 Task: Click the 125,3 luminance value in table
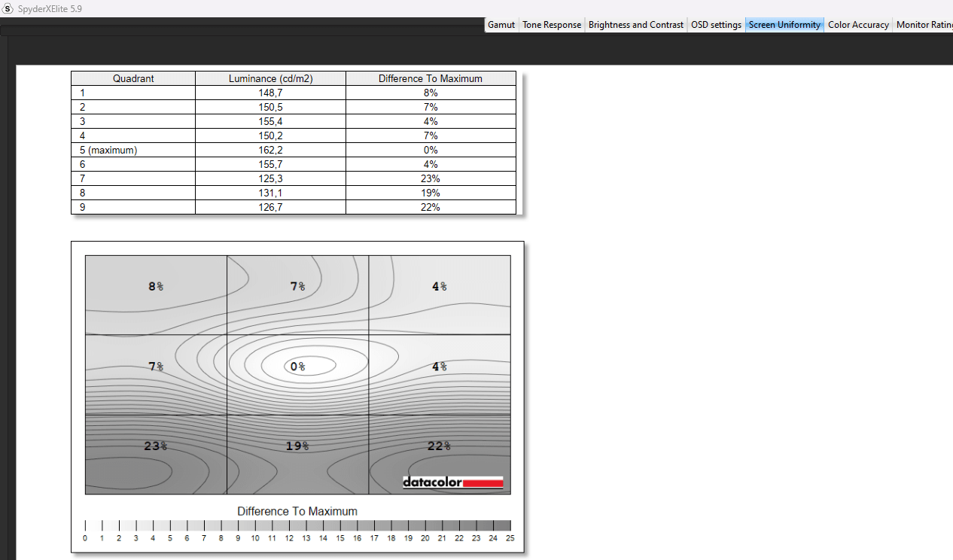270,178
